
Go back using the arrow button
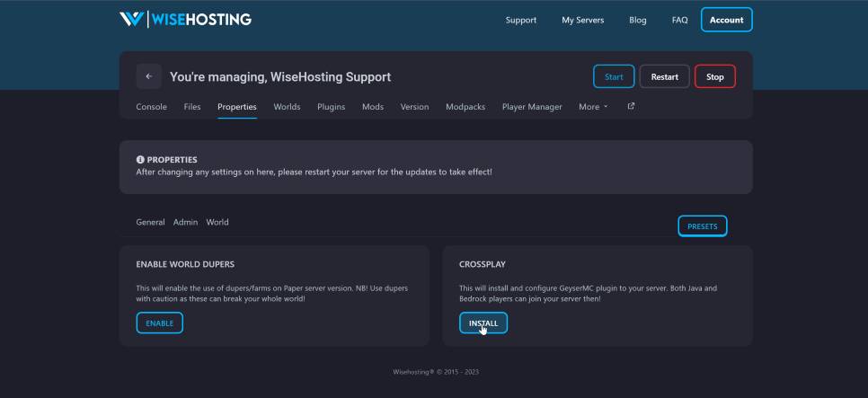point(149,76)
